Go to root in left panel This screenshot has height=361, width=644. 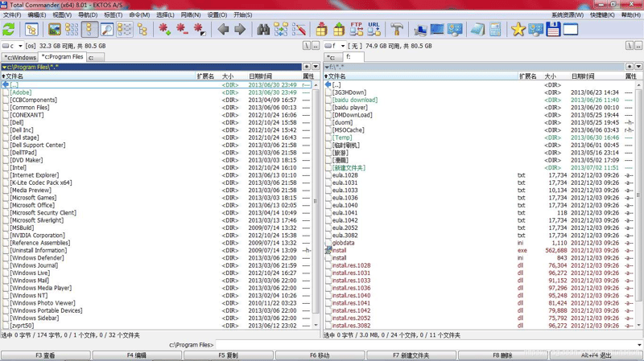tap(307, 46)
